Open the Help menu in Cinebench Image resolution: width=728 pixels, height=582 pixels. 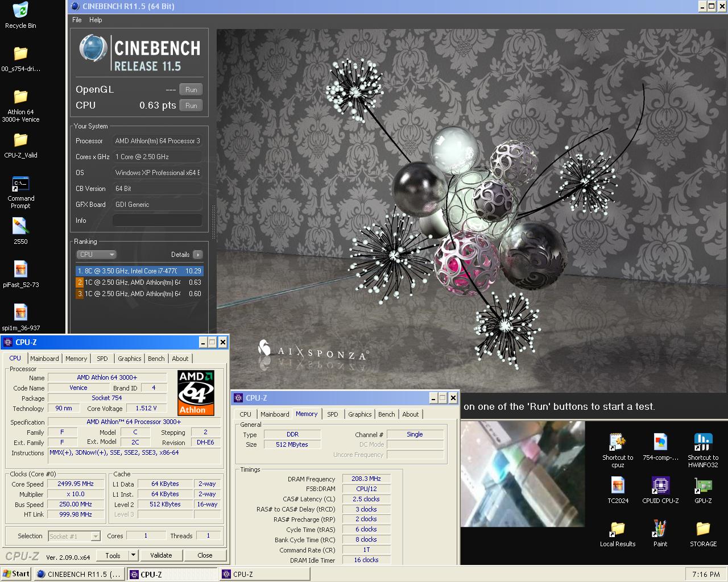tap(96, 20)
